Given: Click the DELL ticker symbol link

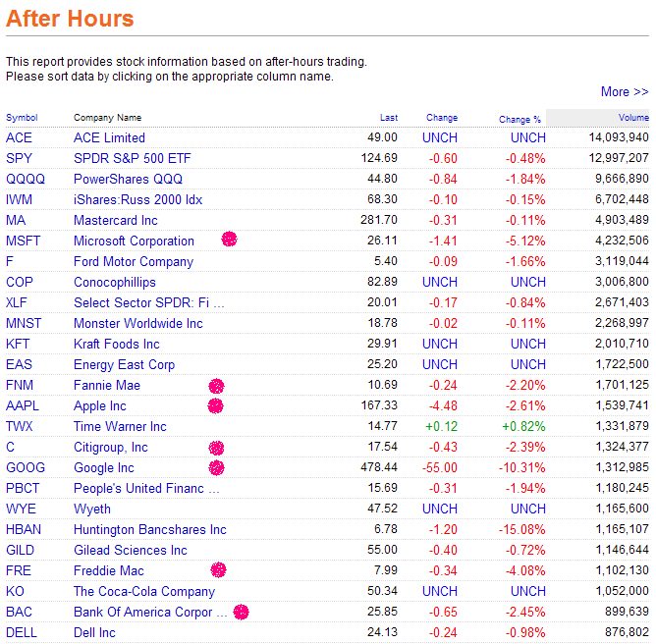Looking at the screenshot, I should coord(22,632).
